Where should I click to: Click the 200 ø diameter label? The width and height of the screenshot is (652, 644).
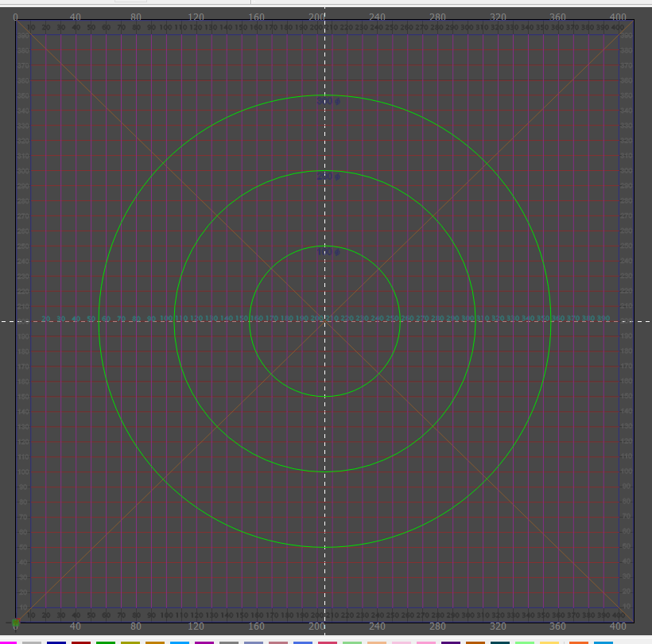328,177
